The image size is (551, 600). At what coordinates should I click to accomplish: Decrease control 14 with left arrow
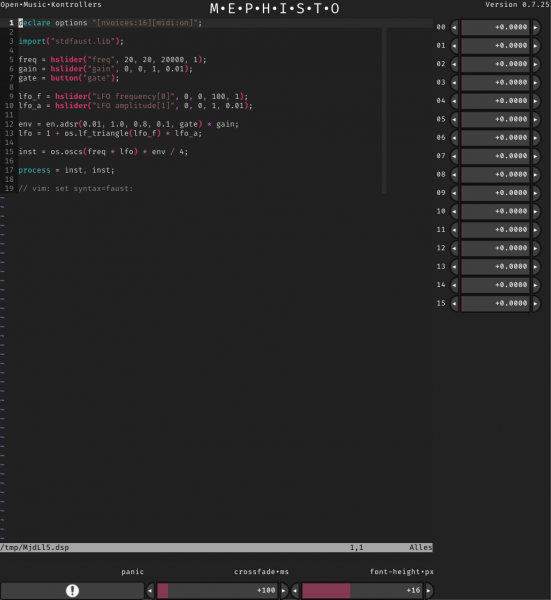(x=454, y=284)
